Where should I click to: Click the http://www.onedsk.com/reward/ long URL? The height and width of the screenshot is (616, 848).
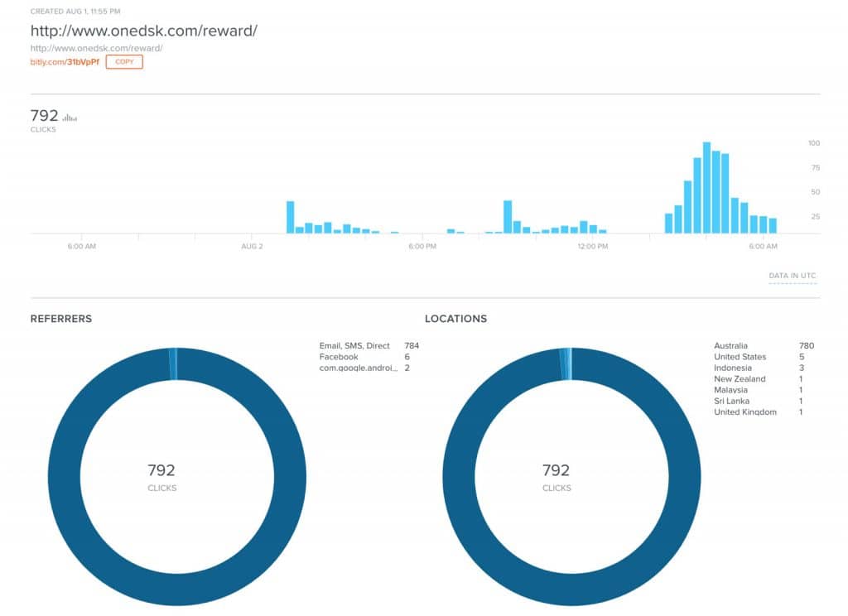coord(96,48)
